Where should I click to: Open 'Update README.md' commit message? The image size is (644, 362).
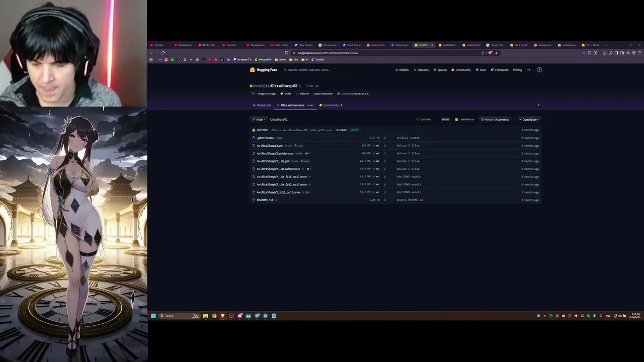pos(410,200)
